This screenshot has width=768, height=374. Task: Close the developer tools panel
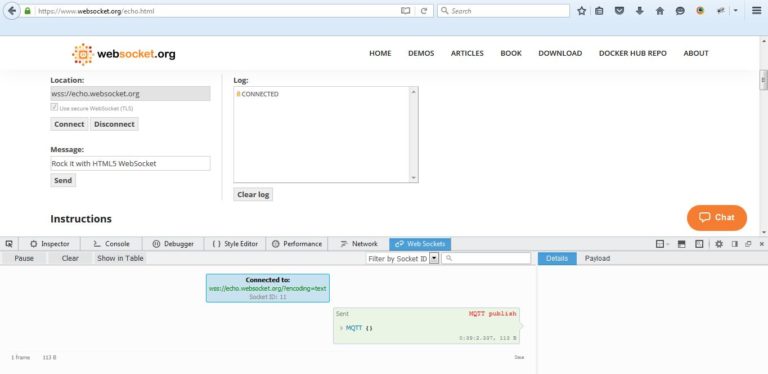[x=761, y=244]
